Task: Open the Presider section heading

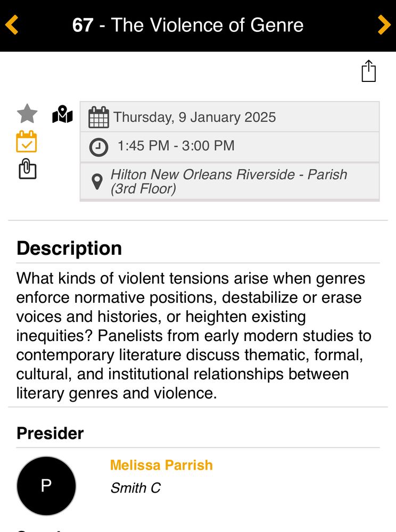Action: click(49, 433)
